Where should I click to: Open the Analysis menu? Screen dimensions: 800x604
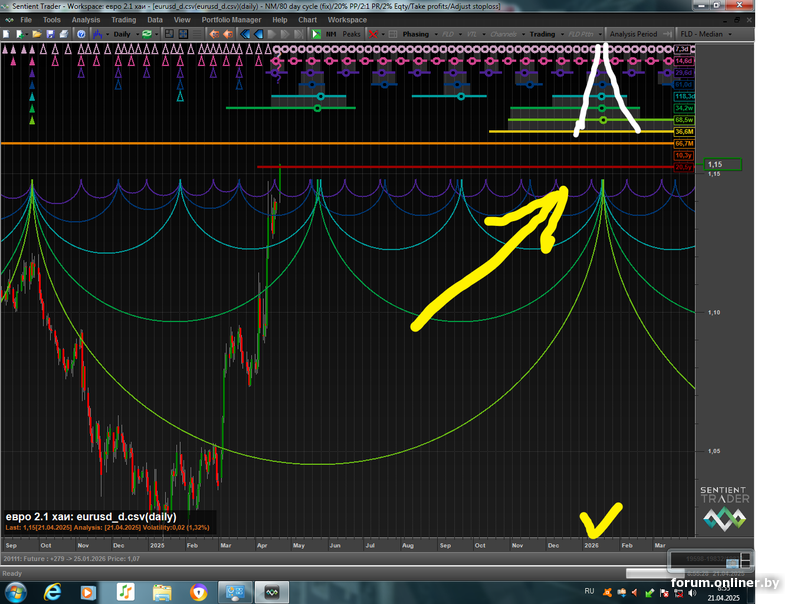85,19
